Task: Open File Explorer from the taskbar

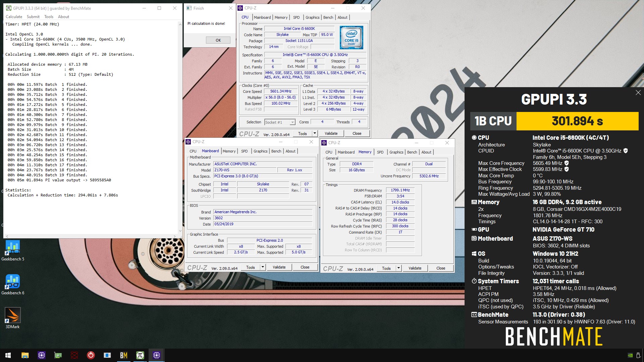Action: [x=25, y=355]
